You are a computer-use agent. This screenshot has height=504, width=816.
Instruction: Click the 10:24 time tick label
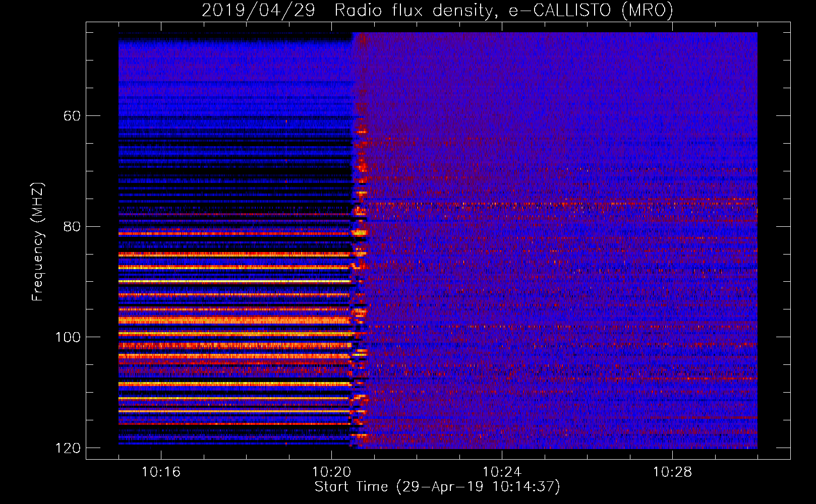point(502,472)
